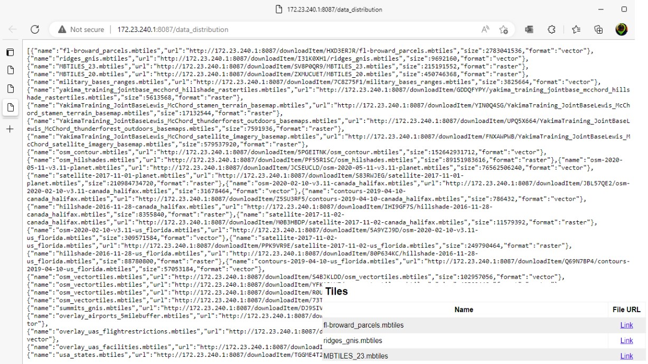This screenshot has height=364, width=648.
Task: Maximize the browser window
Action: tap(624, 9)
